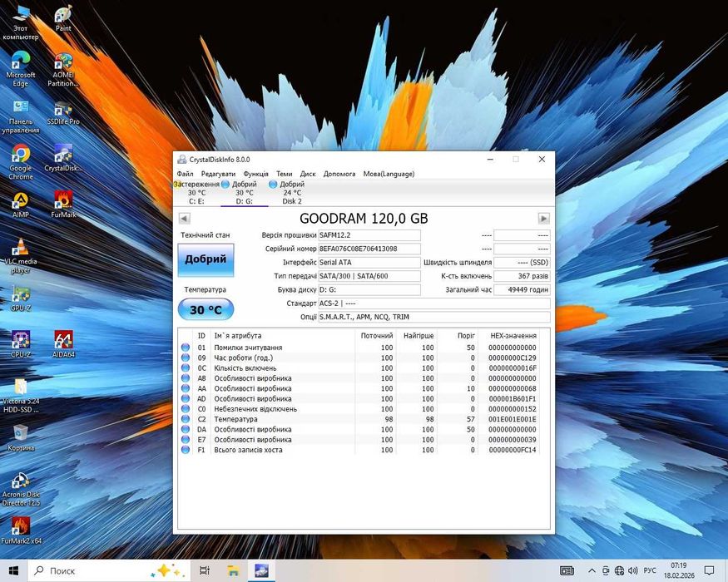Select the Disk 2 tab
Viewport: 728px width, 582px height.
point(291,193)
